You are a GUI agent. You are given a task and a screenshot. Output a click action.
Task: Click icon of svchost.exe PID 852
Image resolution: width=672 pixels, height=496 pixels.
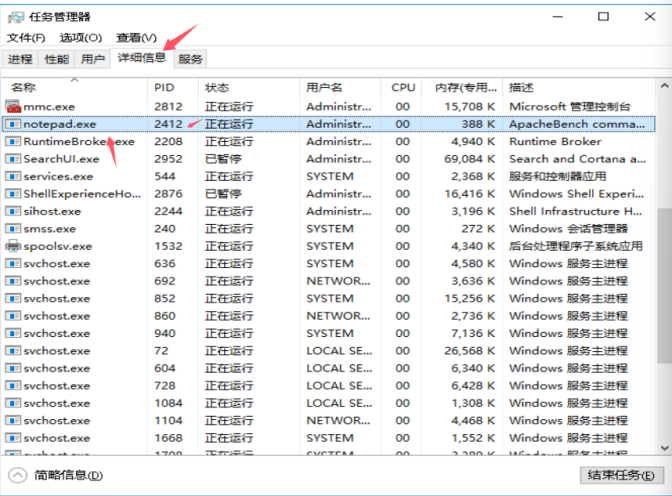click(13, 298)
